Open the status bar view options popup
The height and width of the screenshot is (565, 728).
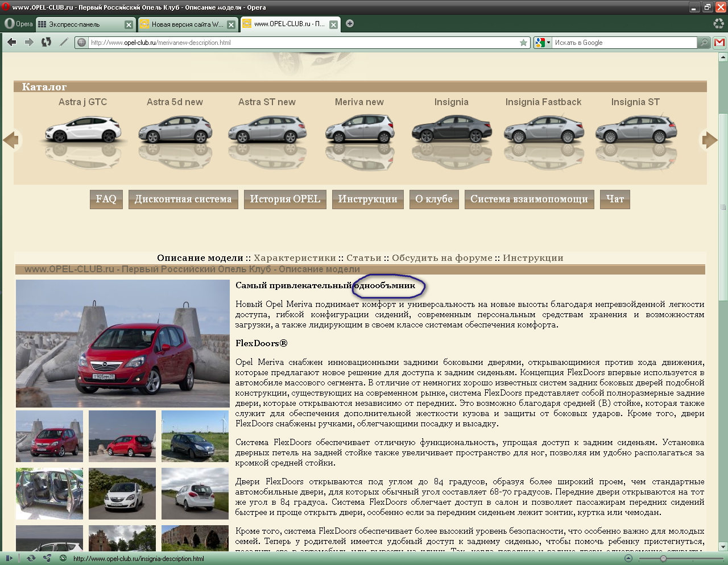pyautogui.click(x=628, y=558)
